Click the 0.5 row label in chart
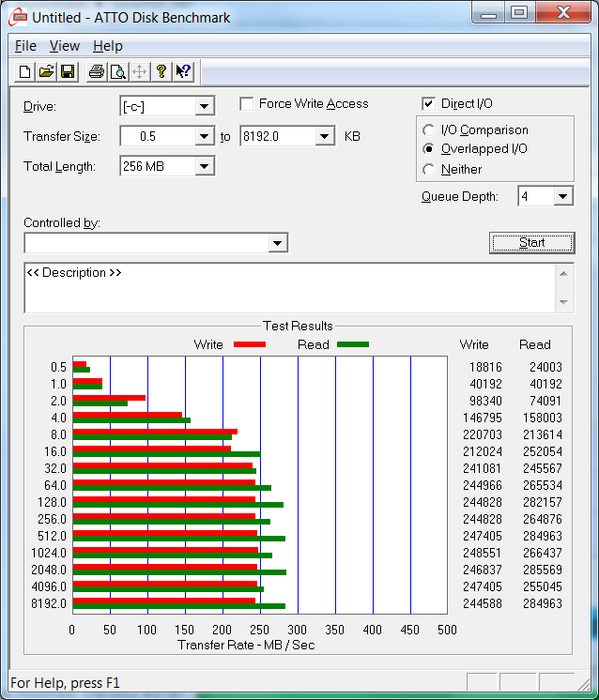 tap(58, 367)
